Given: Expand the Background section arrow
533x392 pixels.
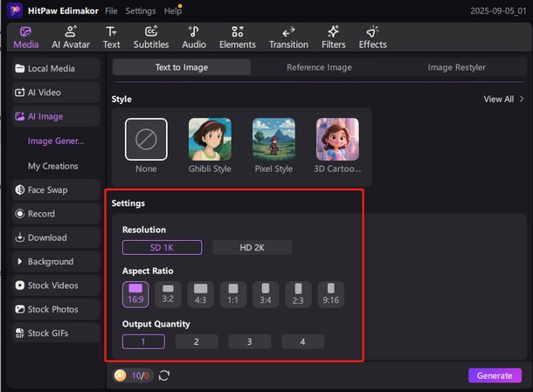Looking at the screenshot, I should (20, 261).
